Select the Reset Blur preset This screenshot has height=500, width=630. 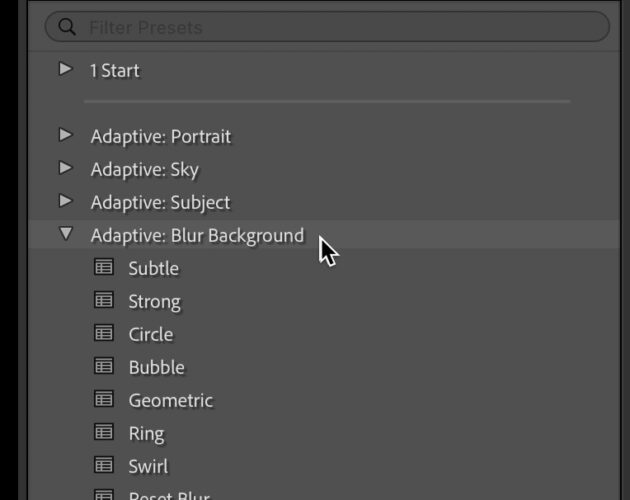pos(169,495)
